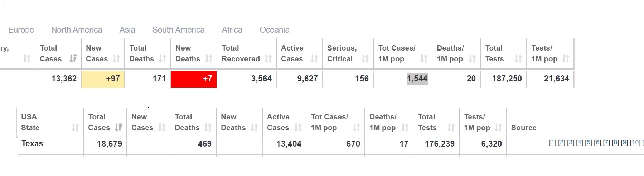Viewport: 644px width, 176px height.
Task: Open source reference link [5]
Action: (x=589, y=142)
